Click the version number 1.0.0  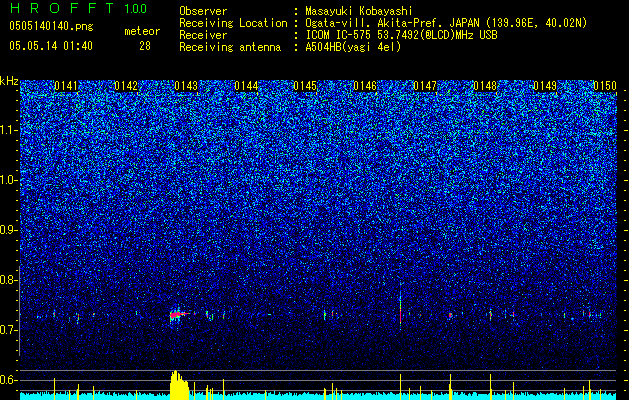coord(135,8)
